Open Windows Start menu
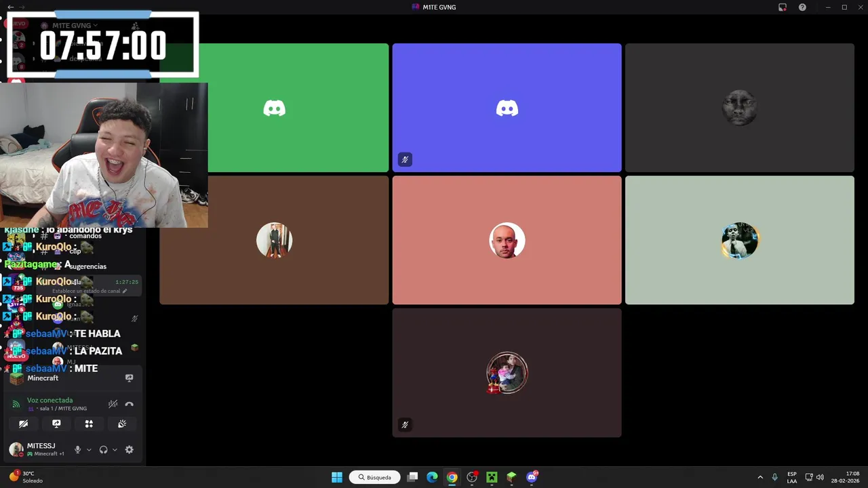 [x=337, y=477]
